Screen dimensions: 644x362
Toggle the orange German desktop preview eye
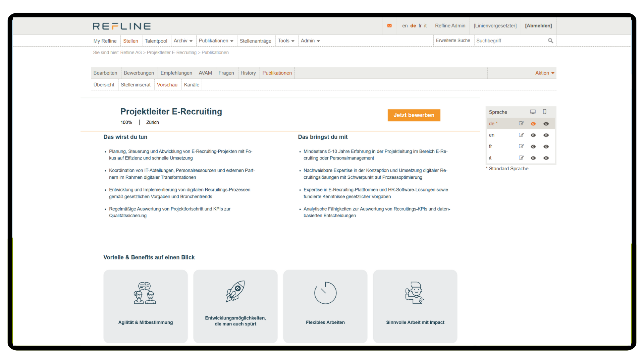coord(533,124)
